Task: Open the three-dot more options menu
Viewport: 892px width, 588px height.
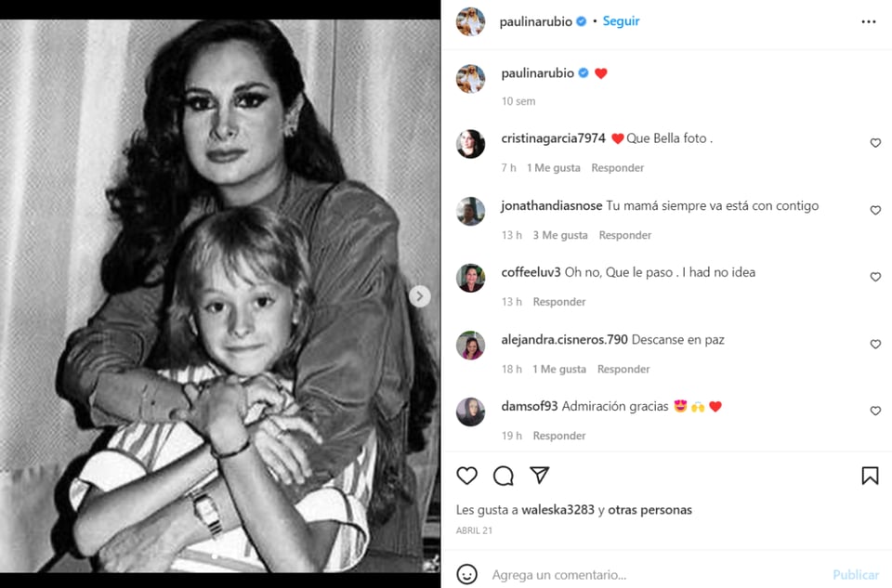Action: pyautogui.click(x=869, y=21)
